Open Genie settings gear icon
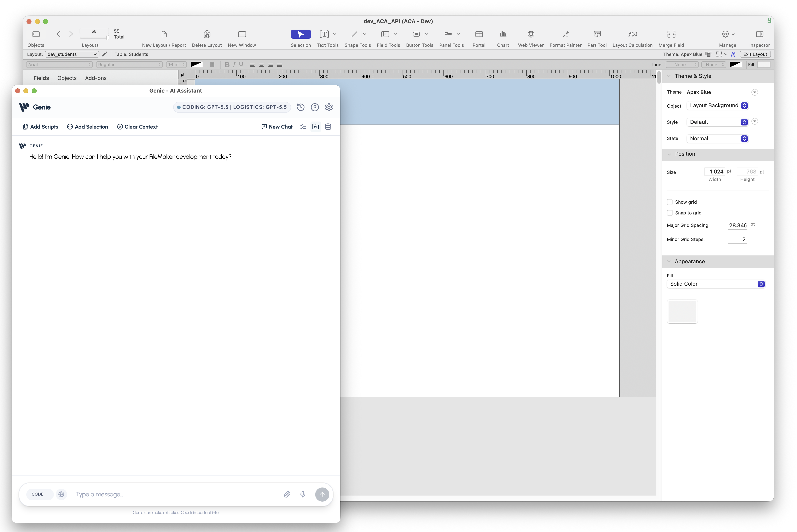Image resolution: width=797 pixels, height=532 pixels. pos(328,107)
